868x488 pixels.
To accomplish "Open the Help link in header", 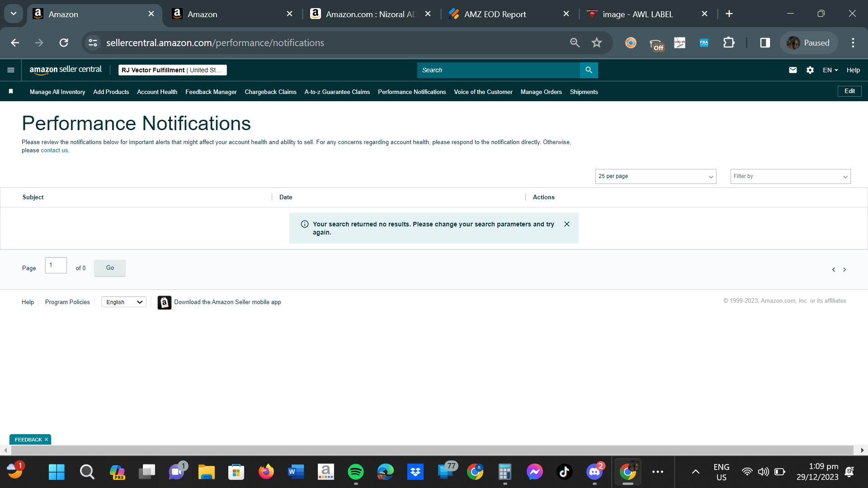I will pyautogui.click(x=853, y=70).
